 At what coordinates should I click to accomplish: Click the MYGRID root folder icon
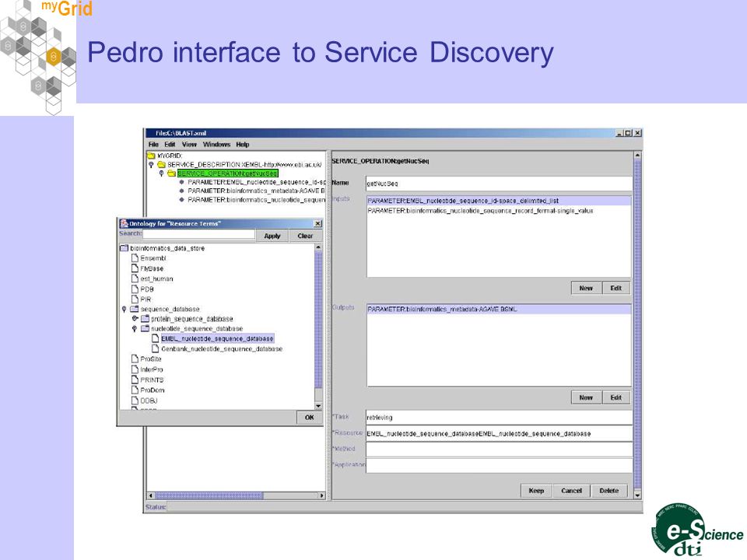click(152, 156)
